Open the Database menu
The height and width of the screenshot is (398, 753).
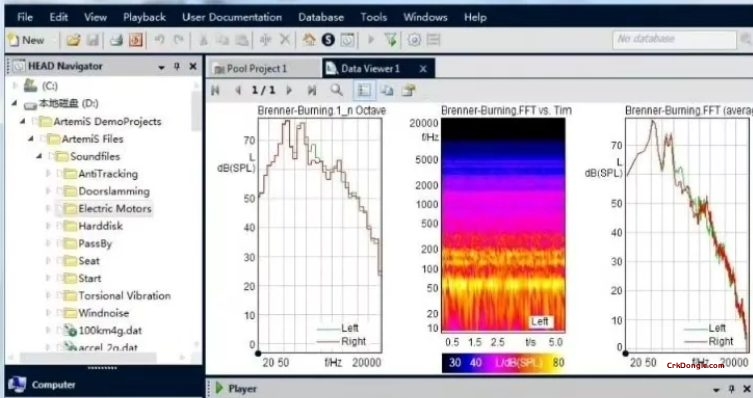321,17
